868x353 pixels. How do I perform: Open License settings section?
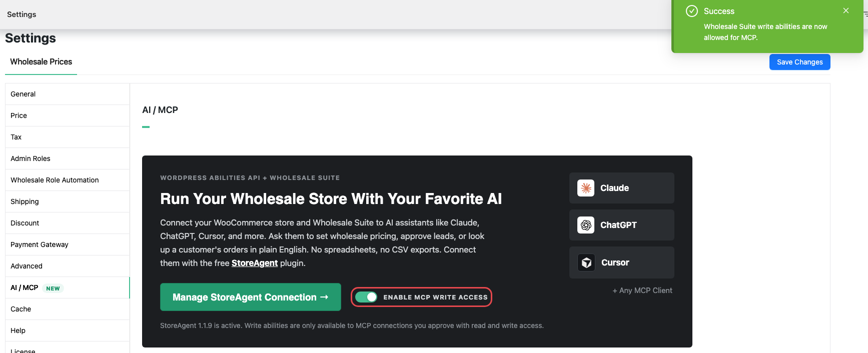coord(68,348)
